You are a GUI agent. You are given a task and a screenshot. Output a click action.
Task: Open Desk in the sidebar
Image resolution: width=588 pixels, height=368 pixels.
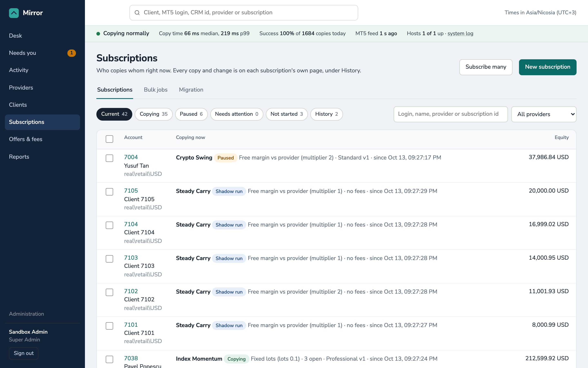coord(42,36)
